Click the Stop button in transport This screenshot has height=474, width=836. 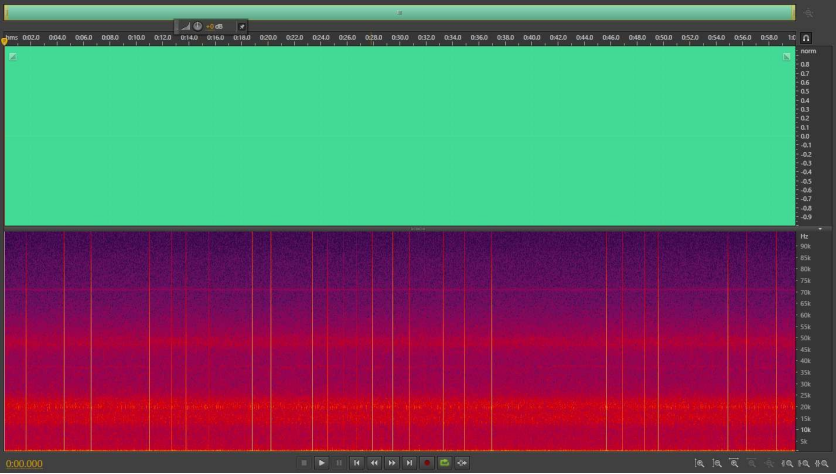pos(303,463)
